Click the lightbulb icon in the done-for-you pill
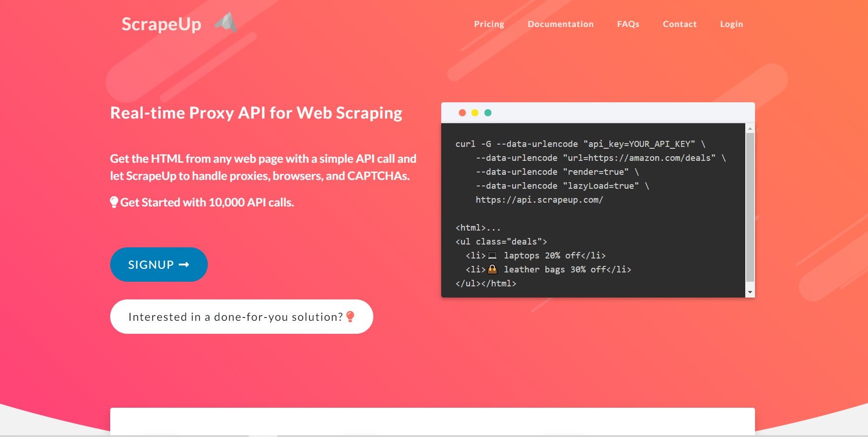Screen dimensions: 868x437 (x=350, y=317)
